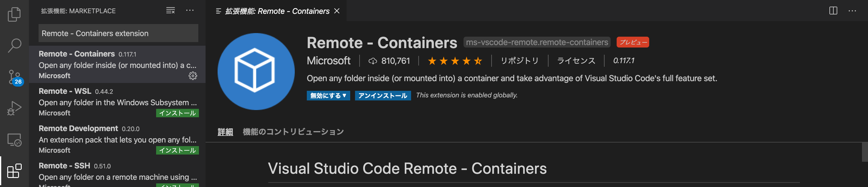
Task: Open the 無効にする dropdown arrow
Action: (344, 96)
